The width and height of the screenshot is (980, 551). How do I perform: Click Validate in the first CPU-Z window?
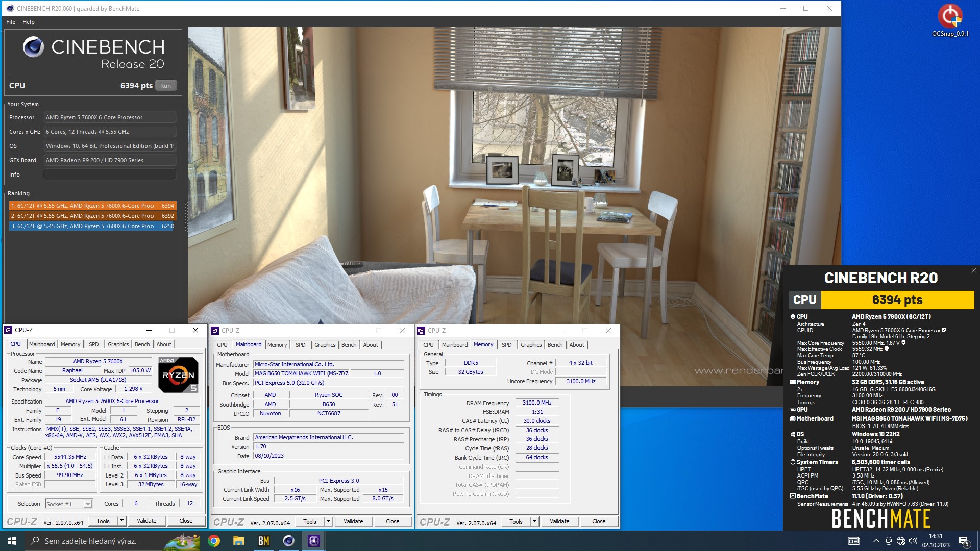point(146,521)
